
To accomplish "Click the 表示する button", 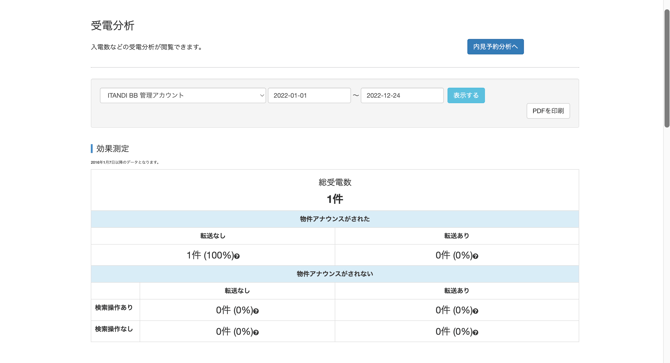I will 466,96.
